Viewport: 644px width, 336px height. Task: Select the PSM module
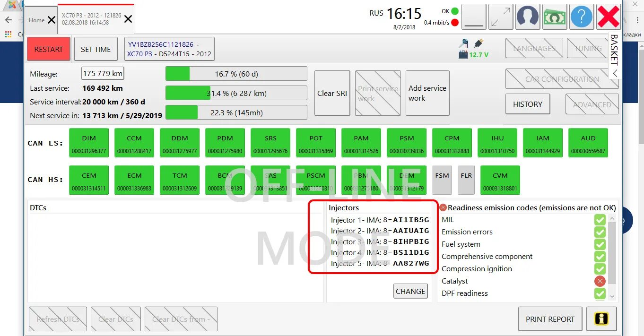pos(407,143)
